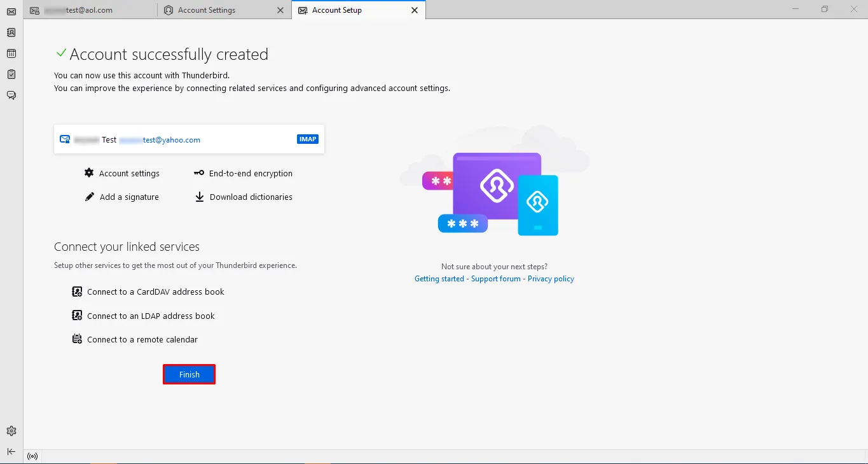The image size is (868, 464).
Task: Open Settings gear in sidebar
Action: (x=11, y=431)
